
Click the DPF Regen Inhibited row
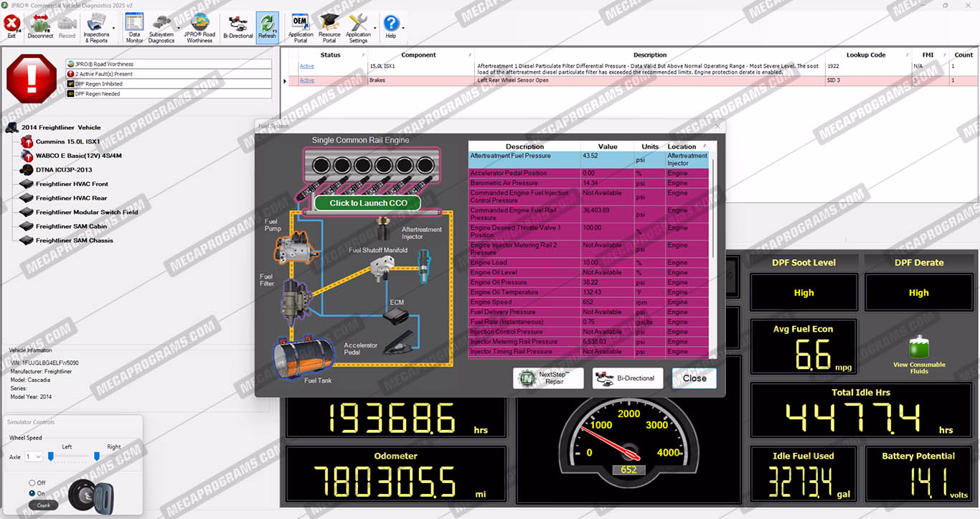click(169, 84)
